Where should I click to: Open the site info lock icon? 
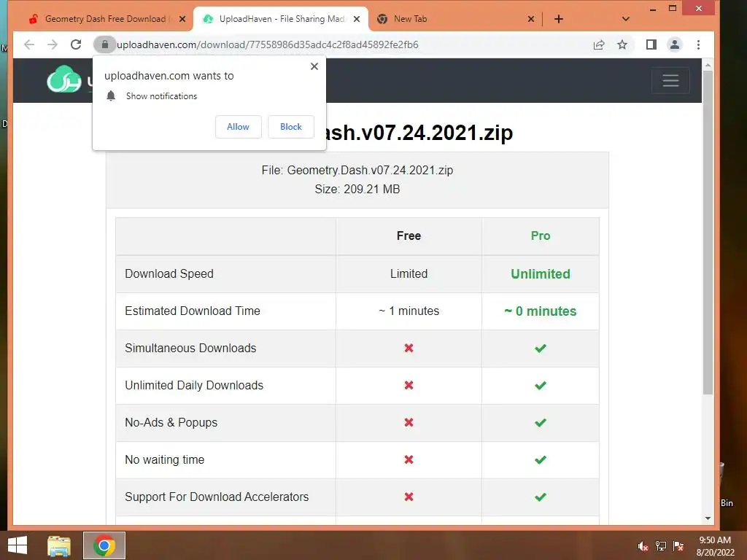(105, 44)
